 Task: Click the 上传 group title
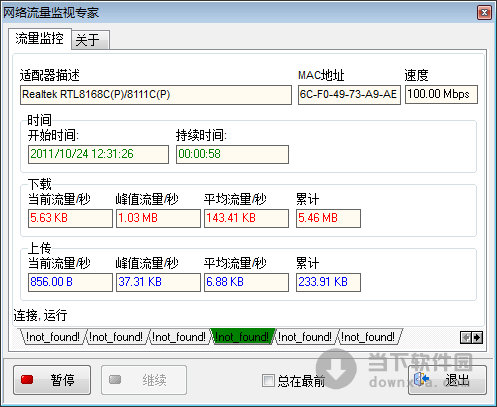tap(40, 248)
